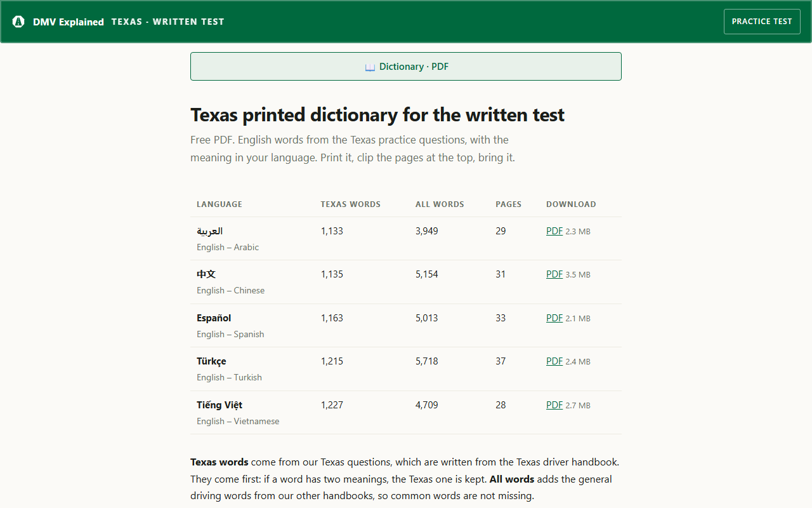Click the Texas words value 1,215

(332, 361)
